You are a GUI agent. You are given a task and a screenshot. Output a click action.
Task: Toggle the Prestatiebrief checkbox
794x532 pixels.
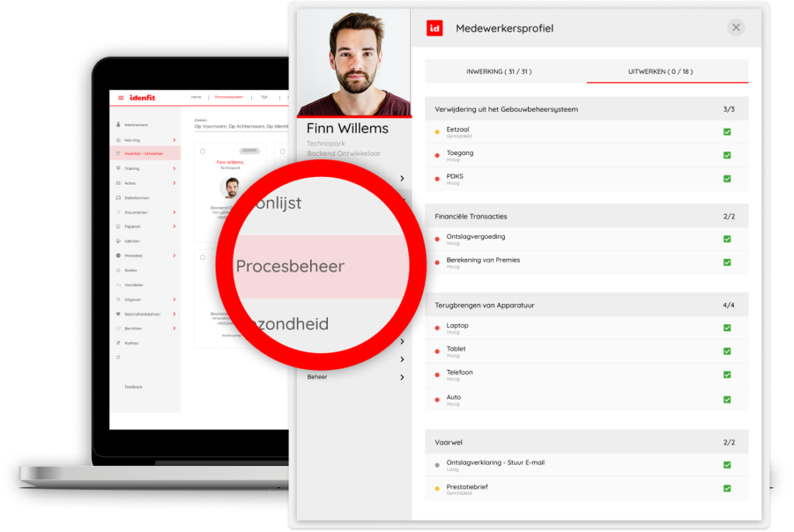point(727,489)
